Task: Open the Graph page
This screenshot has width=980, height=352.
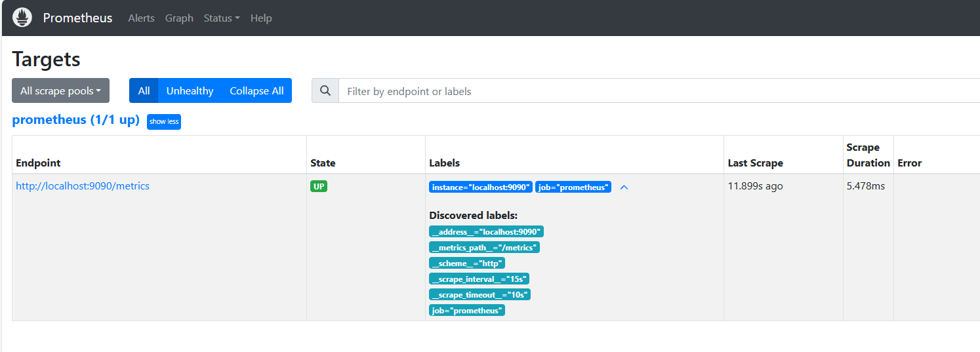Action: 179,18
